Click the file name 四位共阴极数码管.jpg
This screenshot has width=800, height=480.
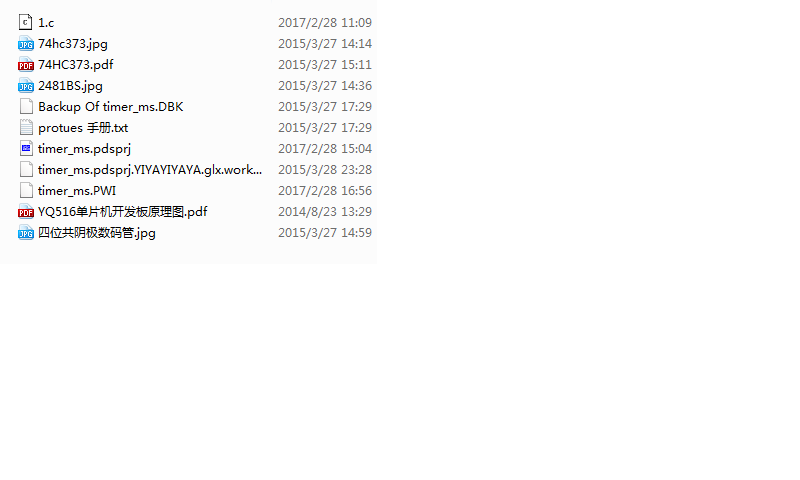coord(97,233)
